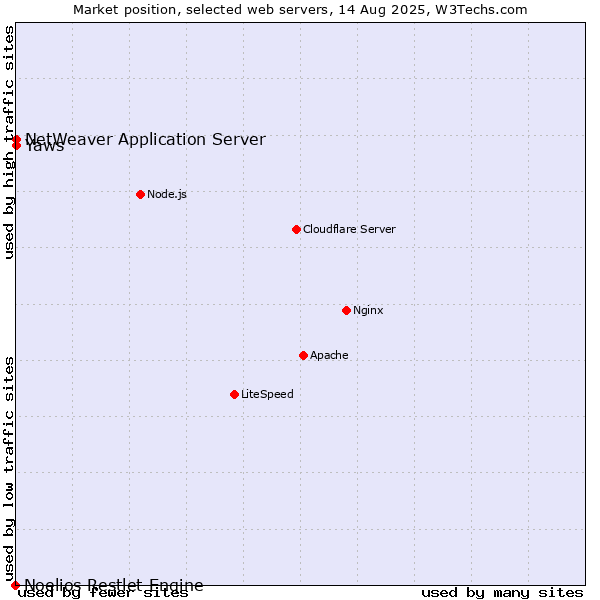
Task: Click the 'Cloudflare Server' label
Action: (x=349, y=229)
